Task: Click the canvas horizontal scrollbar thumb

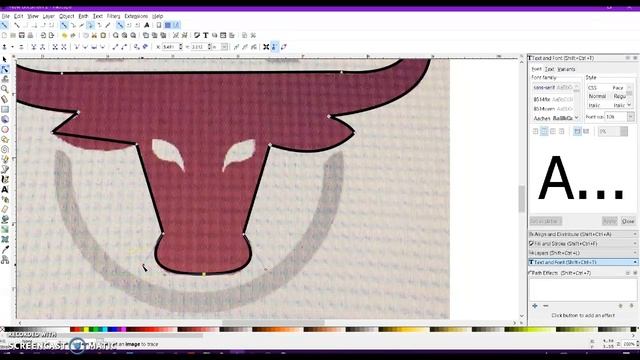Action: [273, 322]
